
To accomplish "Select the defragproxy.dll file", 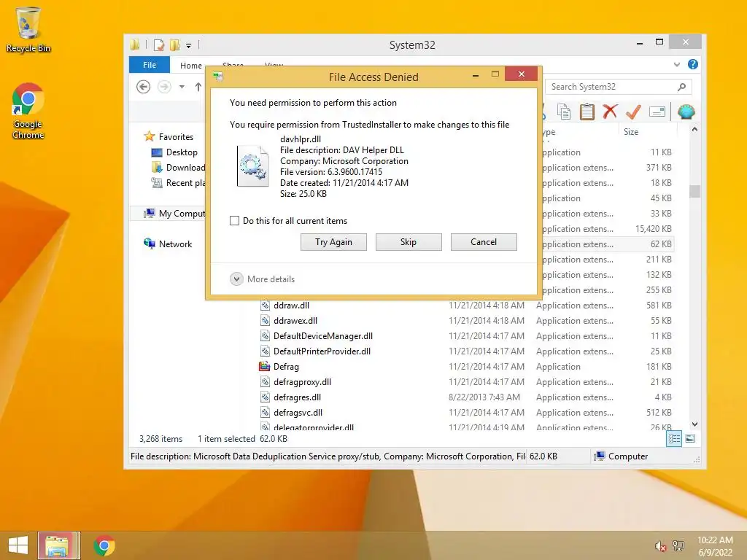I will (302, 382).
